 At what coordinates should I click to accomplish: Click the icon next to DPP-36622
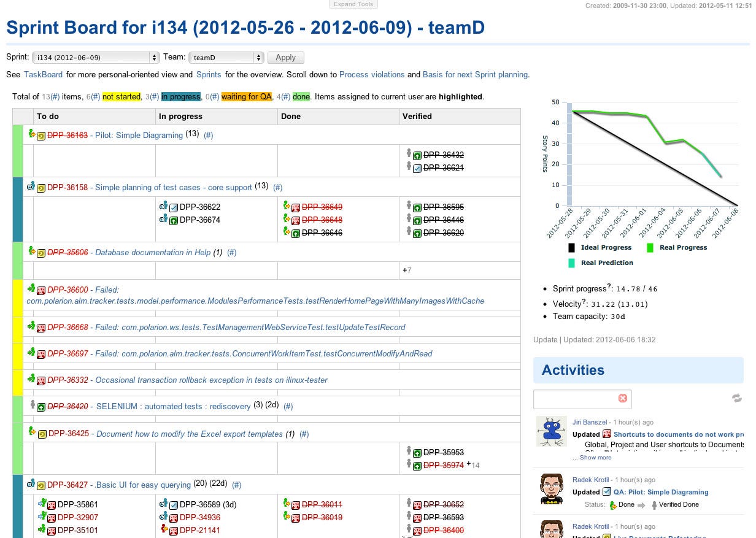click(173, 207)
